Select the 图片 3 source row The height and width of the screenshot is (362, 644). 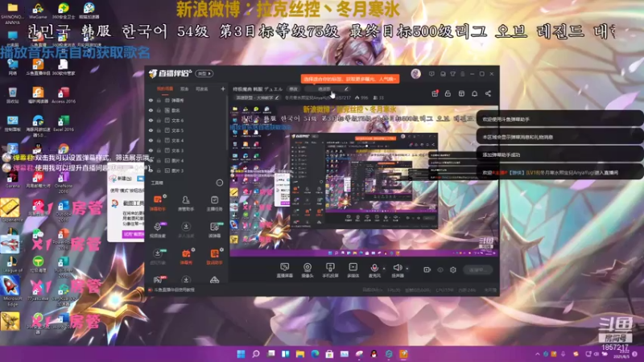(187, 171)
